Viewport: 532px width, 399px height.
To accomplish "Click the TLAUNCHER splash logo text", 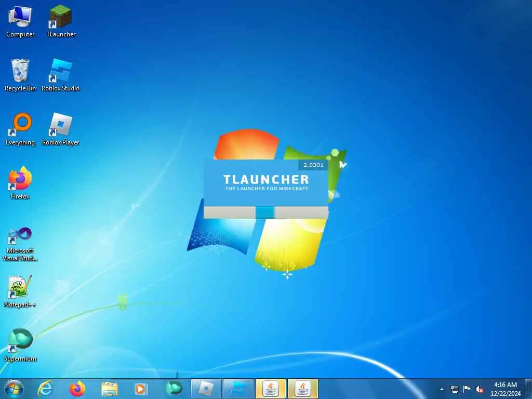I will point(266,179).
